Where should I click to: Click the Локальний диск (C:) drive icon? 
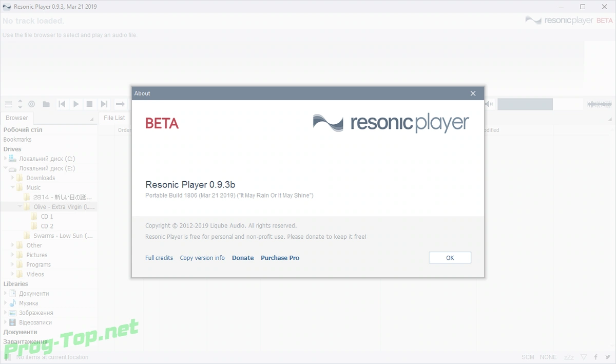(x=13, y=159)
